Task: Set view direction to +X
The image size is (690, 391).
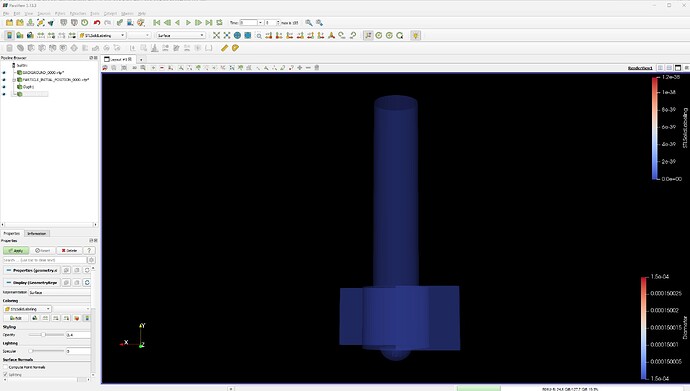Action: [x=268, y=36]
